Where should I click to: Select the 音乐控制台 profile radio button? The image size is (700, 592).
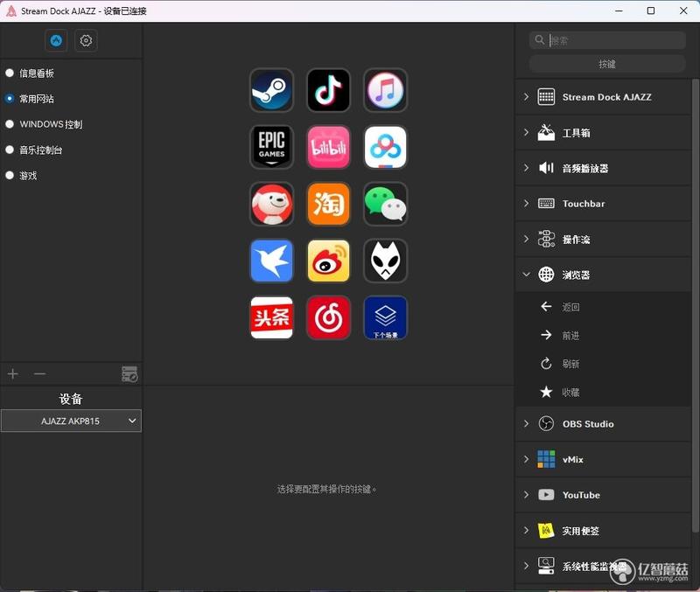tap(10, 150)
